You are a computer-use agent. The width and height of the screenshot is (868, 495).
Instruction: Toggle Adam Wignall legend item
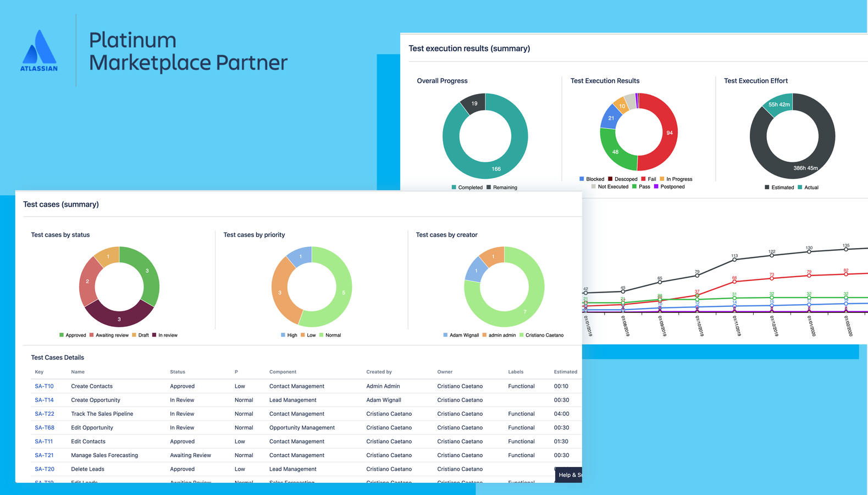coord(461,335)
